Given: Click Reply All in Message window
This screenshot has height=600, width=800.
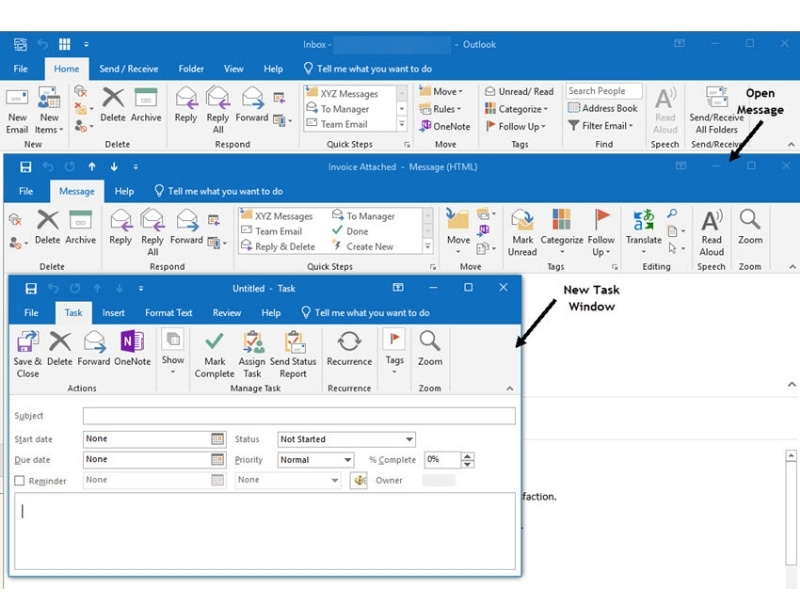Looking at the screenshot, I should coord(153,233).
